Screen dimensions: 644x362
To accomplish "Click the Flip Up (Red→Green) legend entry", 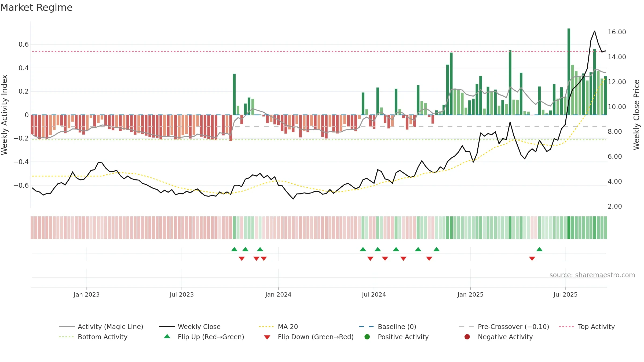I will (204, 337).
